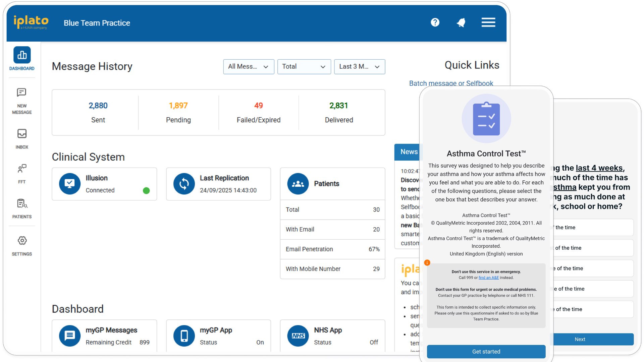The width and height of the screenshot is (644, 362).
Task: Follow the find an A&E link
Action: [488, 278]
